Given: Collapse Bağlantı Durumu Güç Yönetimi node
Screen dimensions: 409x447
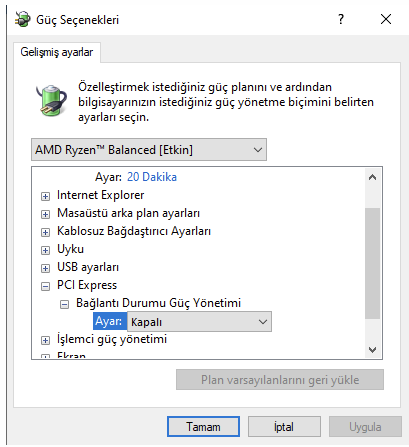Looking at the screenshot, I should click(64, 304).
